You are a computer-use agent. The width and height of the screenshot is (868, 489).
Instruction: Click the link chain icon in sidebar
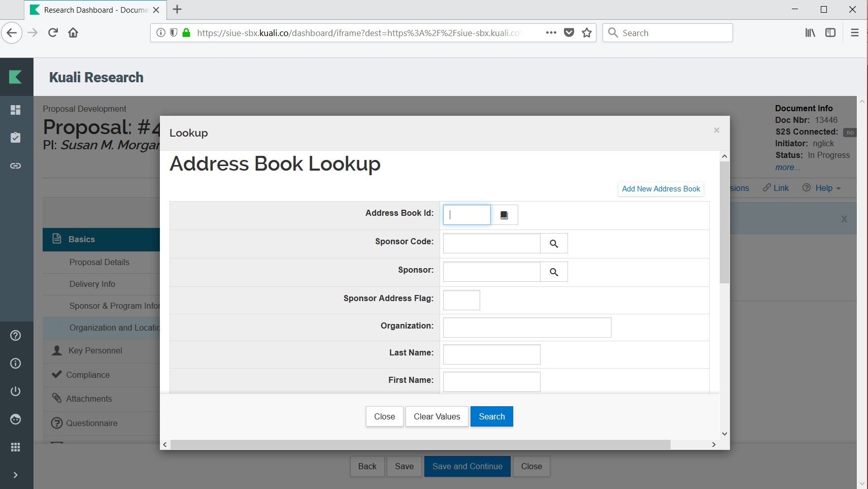16,166
